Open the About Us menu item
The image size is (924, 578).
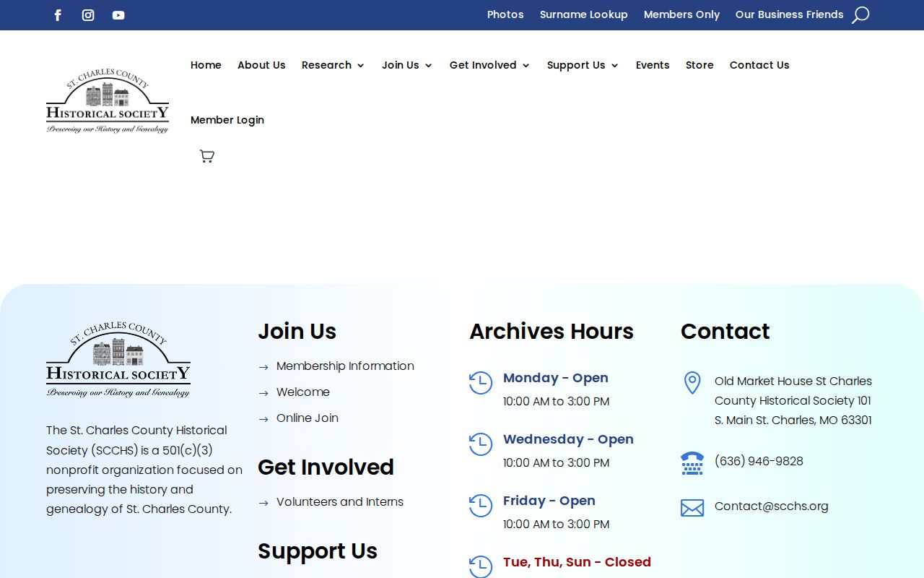(x=261, y=65)
